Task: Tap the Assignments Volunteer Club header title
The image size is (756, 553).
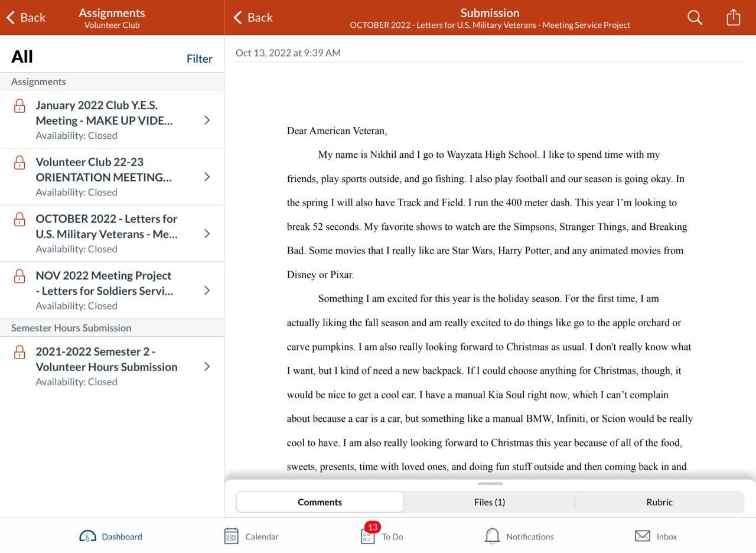Action: pos(112,18)
